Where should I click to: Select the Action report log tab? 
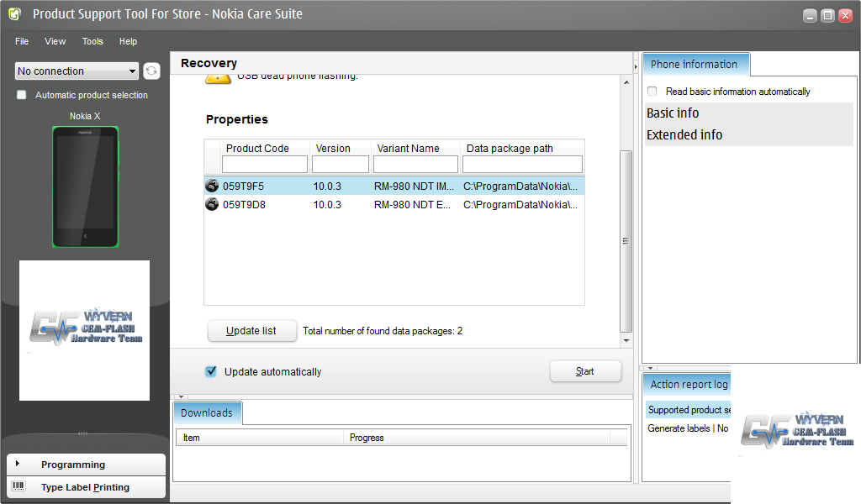click(x=689, y=384)
